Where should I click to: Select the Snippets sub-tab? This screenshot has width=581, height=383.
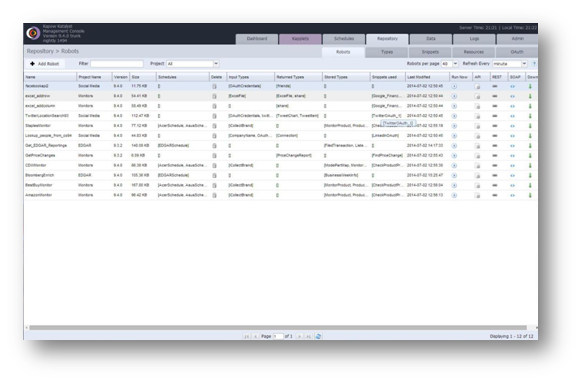tap(430, 52)
